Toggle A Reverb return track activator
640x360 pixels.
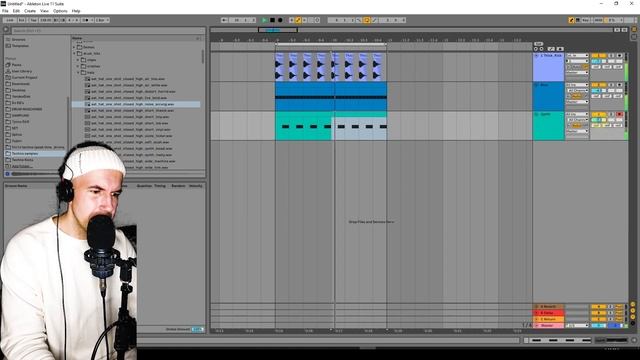[598, 307]
